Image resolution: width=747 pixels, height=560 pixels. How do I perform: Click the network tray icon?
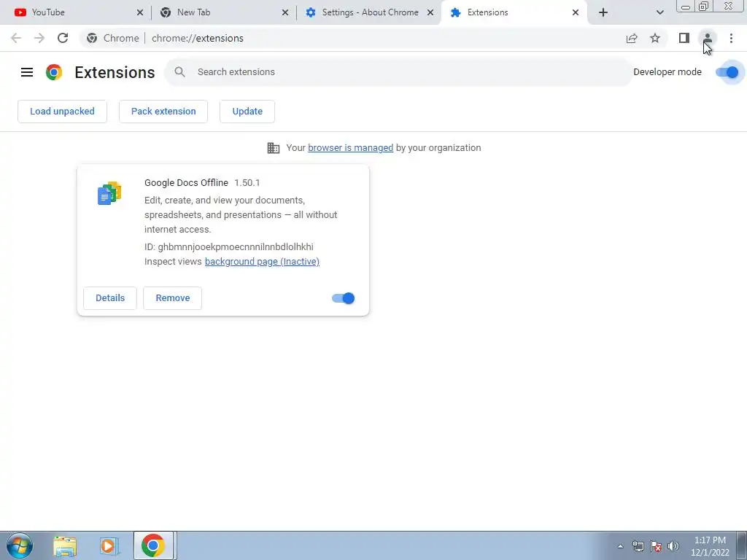638,546
